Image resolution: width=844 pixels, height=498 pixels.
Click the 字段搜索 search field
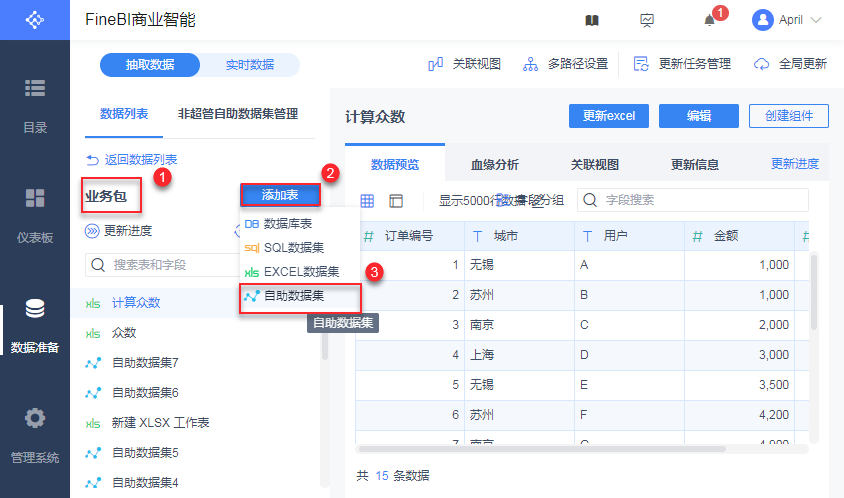(x=700, y=200)
